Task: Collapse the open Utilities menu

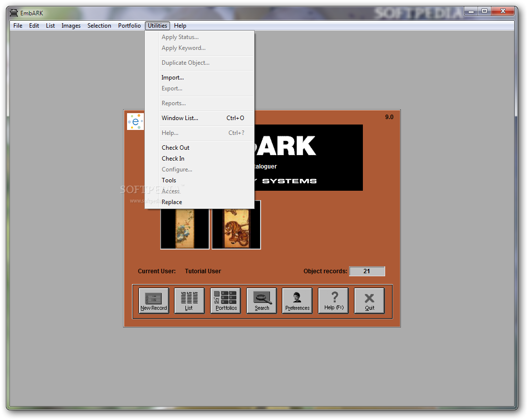Action: [158, 26]
